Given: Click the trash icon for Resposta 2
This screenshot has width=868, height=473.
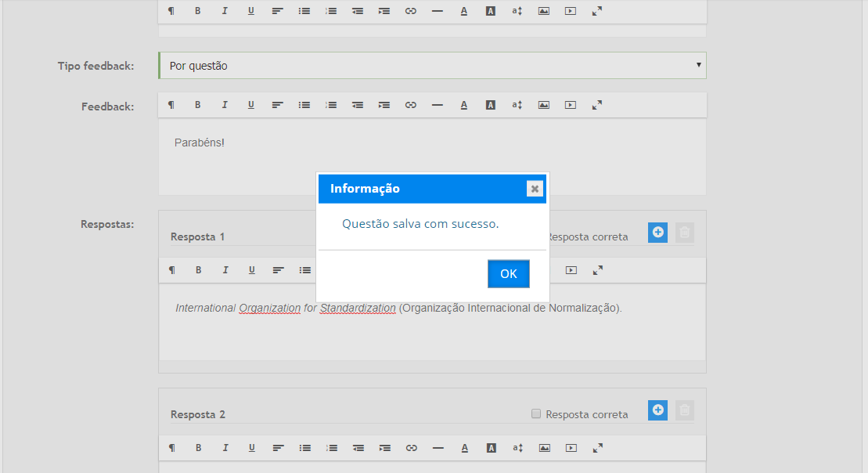Looking at the screenshot, I should click(x=684, y=410).
